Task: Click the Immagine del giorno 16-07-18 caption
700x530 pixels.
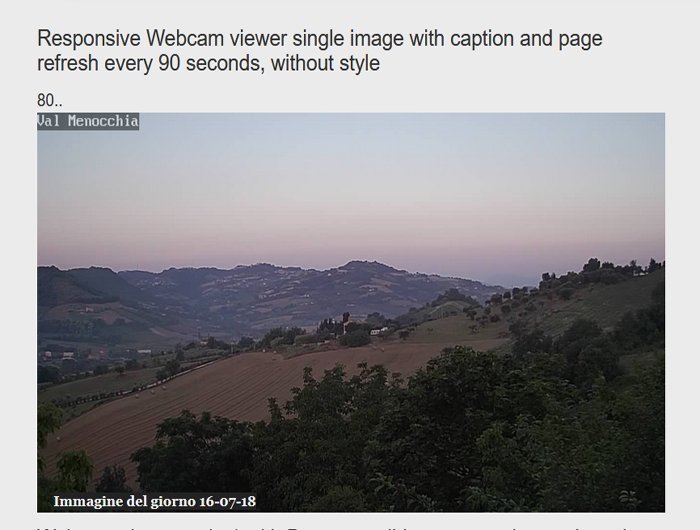Action: click(154, 501)
